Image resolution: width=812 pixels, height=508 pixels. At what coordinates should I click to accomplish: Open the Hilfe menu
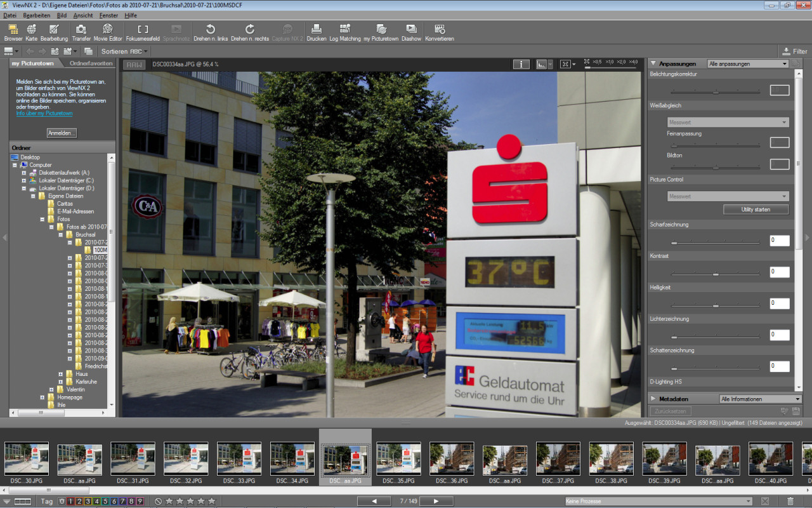click(x=131, y=15)
